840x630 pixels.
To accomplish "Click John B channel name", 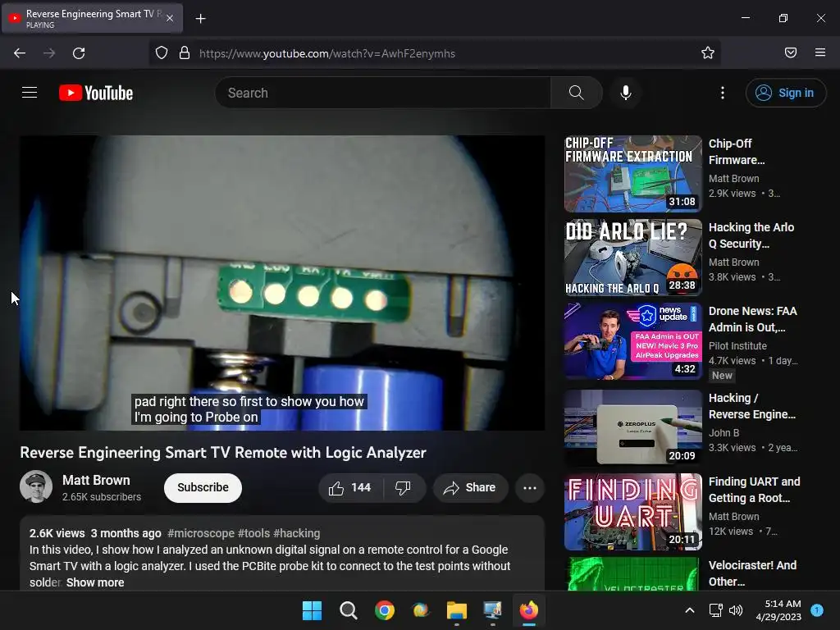I will point(724,432).
